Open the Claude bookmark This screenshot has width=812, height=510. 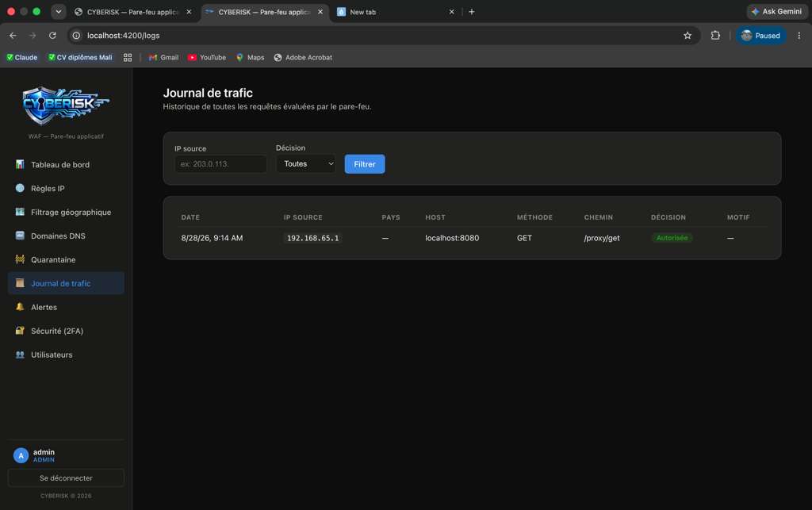pos(21,57)
